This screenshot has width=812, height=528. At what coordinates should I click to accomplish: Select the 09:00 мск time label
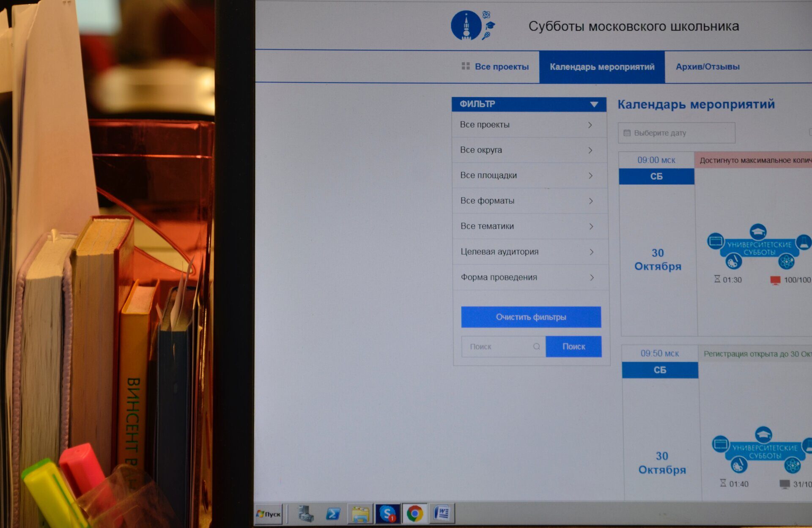(656, 160)
